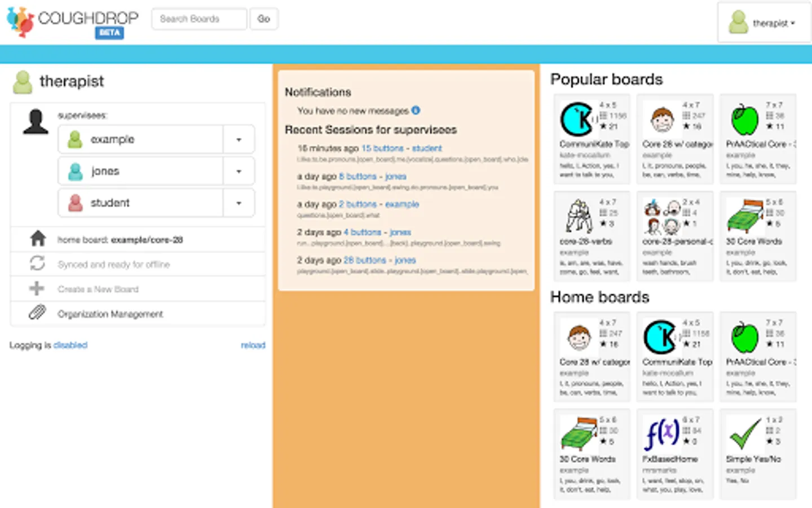Click the green avatar beside example
The height and width of the screenshot is (508, 812).
click(75, 139)
